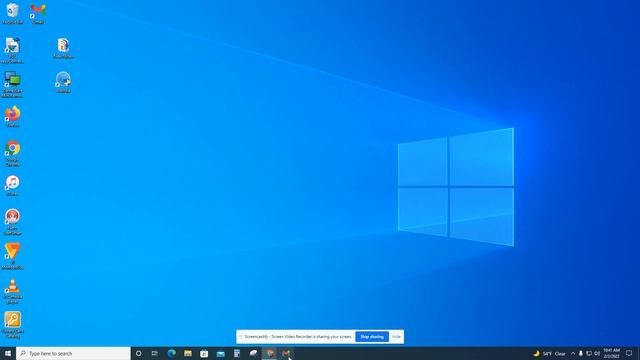
Task: Open the Gmail app on taskbar
Action: 286,353
